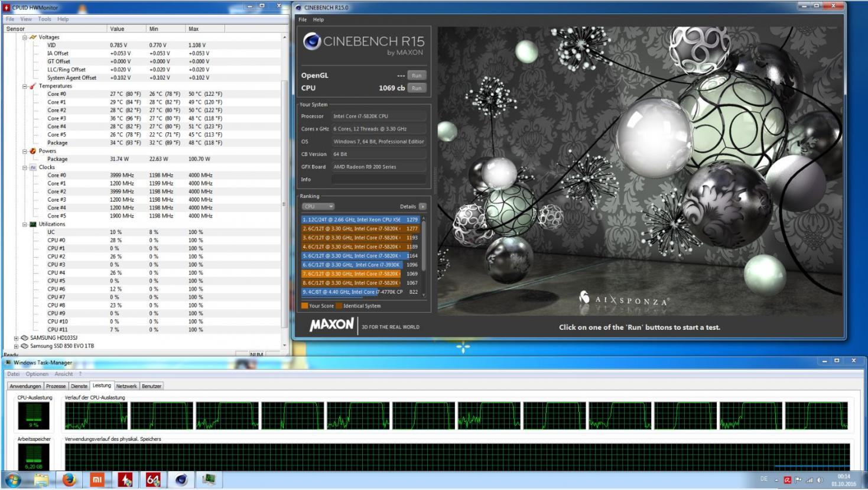Open the AIDA64 taskbar icon
868x490 pixels.
153,479
